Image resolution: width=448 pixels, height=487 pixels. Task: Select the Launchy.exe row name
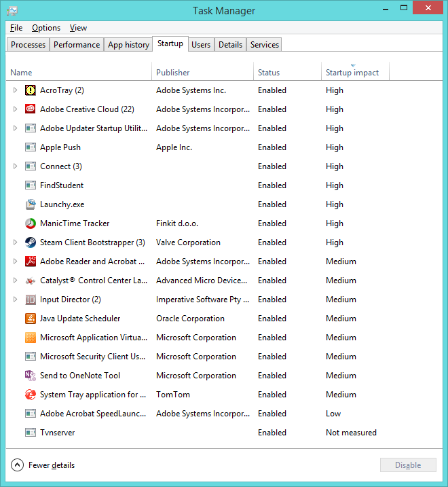click(62, 204)
